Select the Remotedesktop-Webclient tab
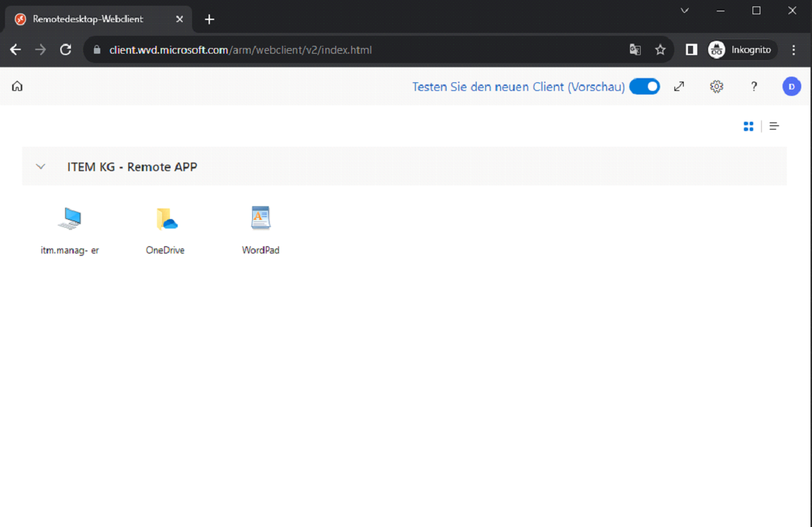This screenshot has height=527, width=812. click(x=98, y=19)
